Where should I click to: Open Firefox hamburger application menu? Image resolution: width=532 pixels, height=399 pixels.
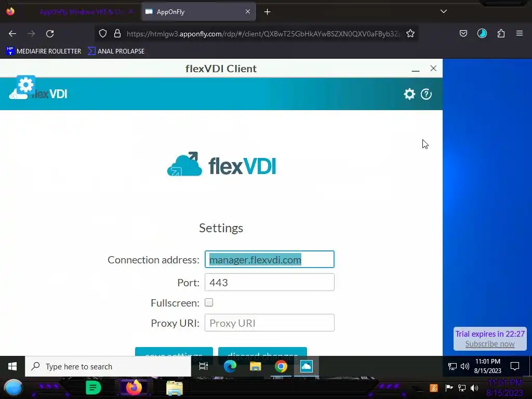(x=520, y=34)
